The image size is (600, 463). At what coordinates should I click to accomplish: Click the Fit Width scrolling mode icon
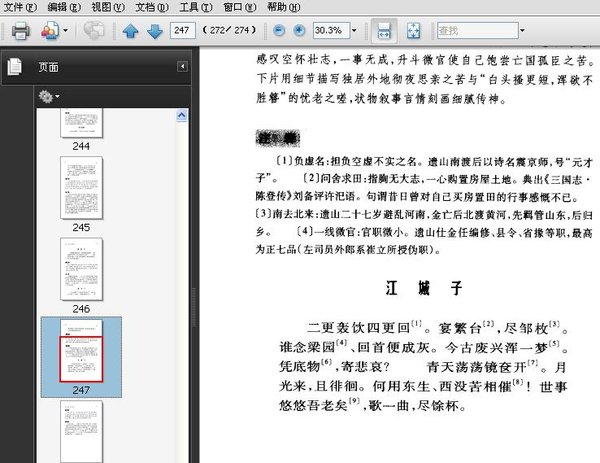click(x=385, y=31)
